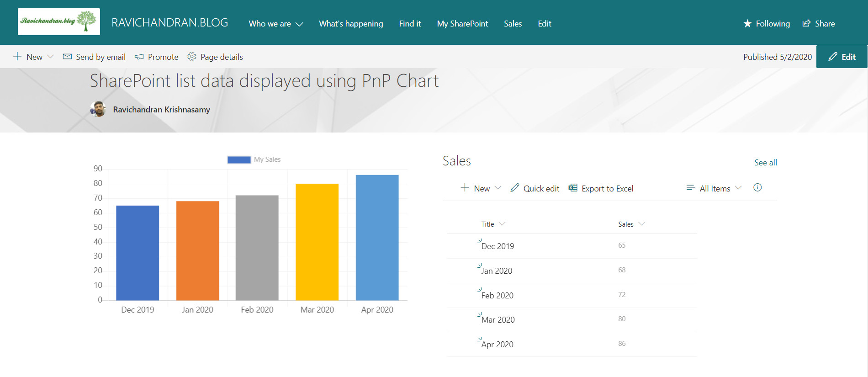Click the Ravichandran.blog site logo
Viewport: 868px width, 377px height.
click(59, 21)
